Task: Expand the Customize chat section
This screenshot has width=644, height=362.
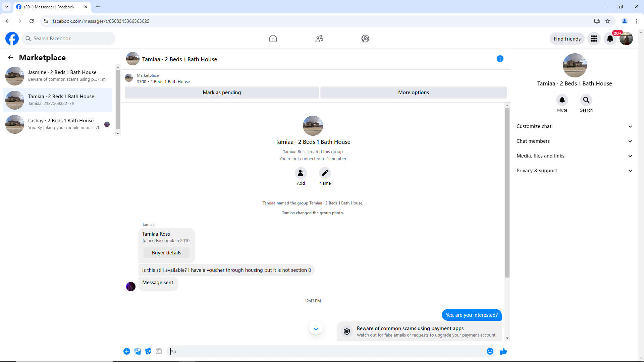Action: click(574, 126)
